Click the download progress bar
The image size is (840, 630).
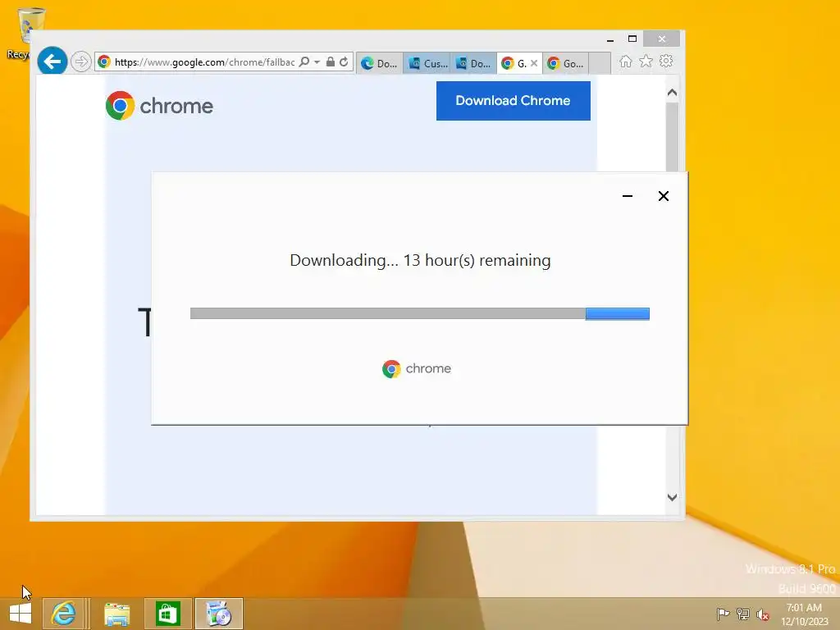coord(420,313)
